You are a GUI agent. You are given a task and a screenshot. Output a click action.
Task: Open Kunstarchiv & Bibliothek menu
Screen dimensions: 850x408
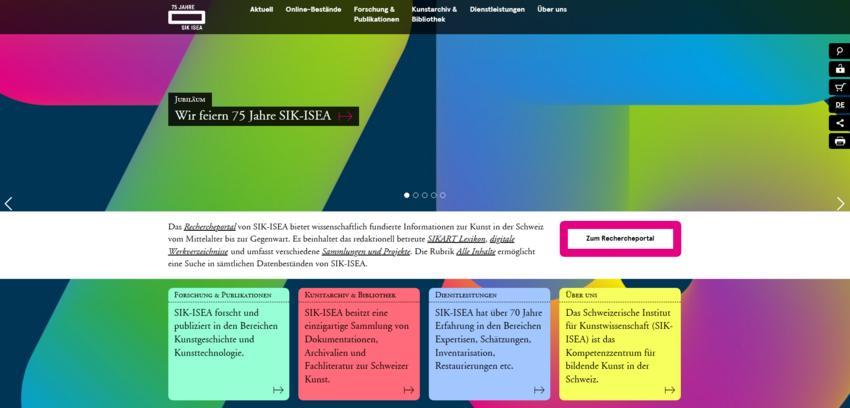(434, 14)
